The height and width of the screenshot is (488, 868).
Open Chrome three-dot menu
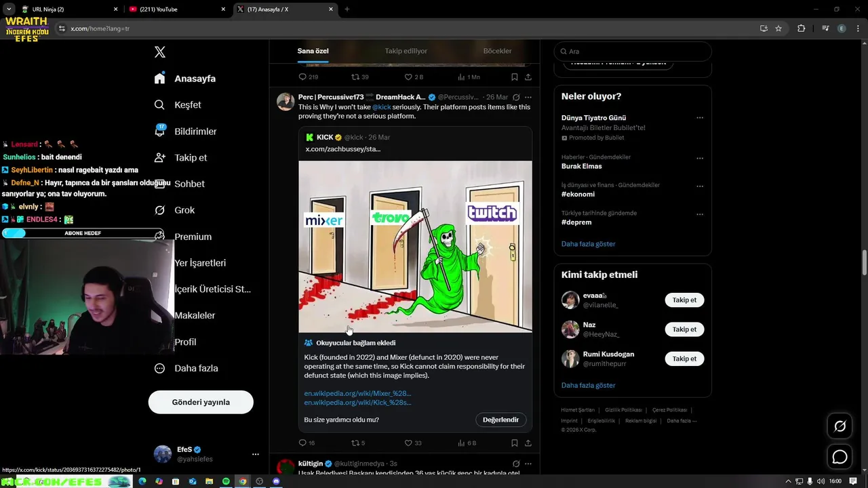pos(858,28)
